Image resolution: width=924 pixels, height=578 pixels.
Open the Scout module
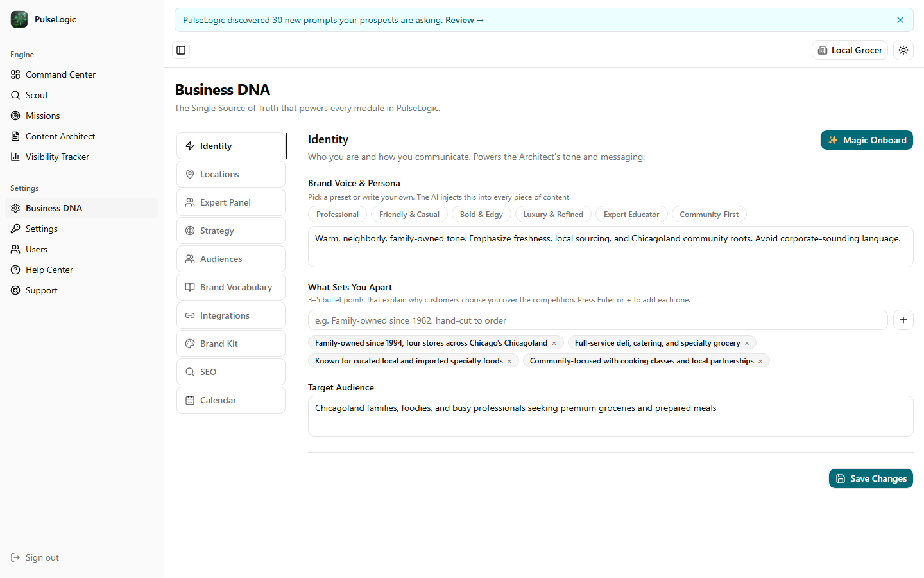[x=81, y=95]
